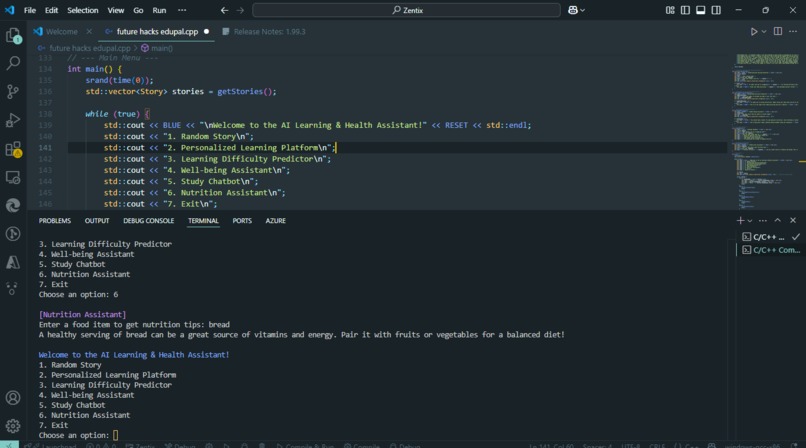The image size is (806, 448).
Task: Switch to the PROBLEMS panel tab
Action: pyautogui.click(x=55, y=221)
